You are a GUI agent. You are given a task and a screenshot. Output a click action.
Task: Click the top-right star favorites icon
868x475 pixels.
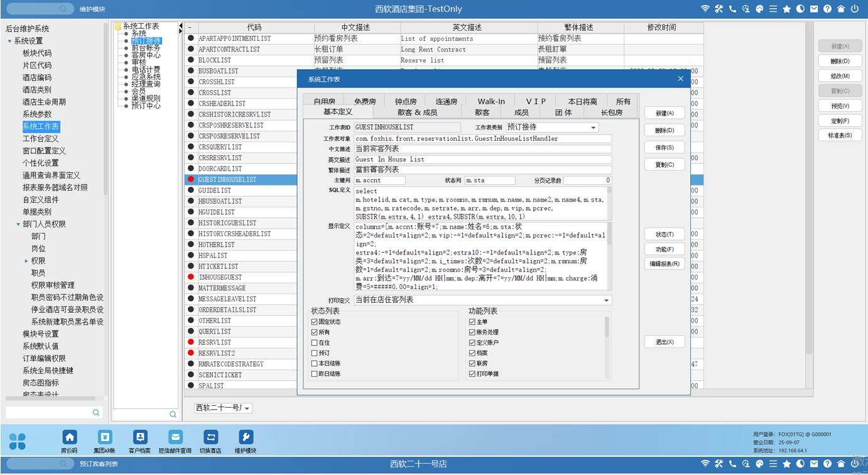pyautogui.click(x=787, y=9)
